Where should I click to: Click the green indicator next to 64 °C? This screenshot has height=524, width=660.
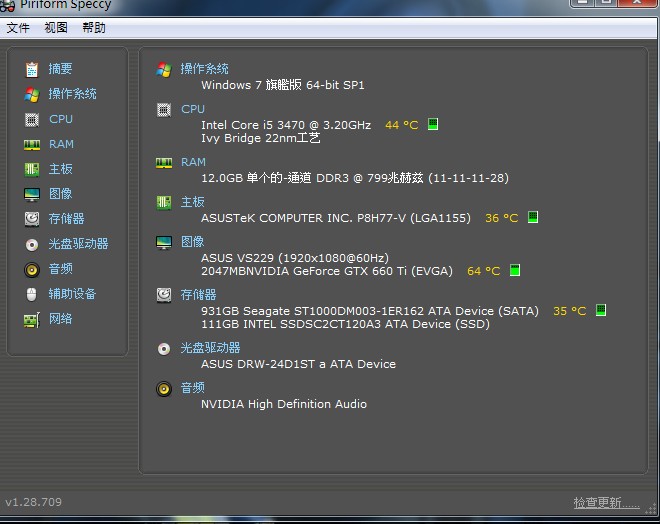pyautogui.click(x=515, y=270)
